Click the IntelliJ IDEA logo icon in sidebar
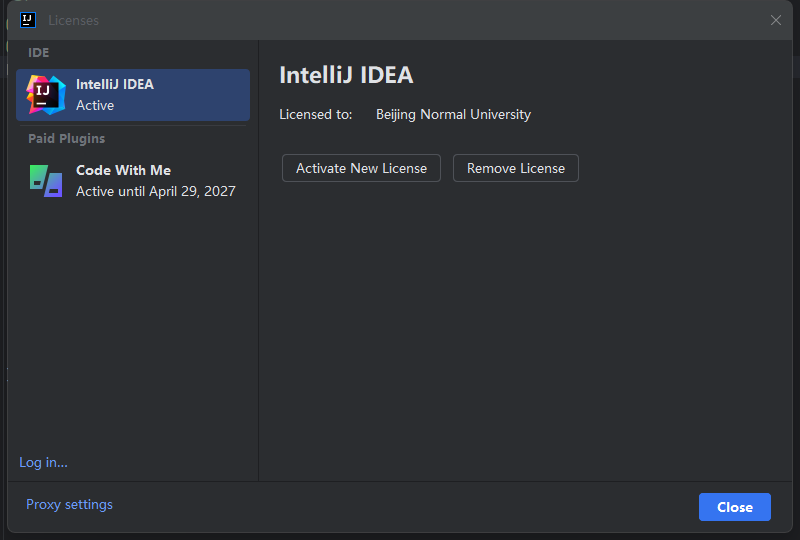 pos(46,95)
